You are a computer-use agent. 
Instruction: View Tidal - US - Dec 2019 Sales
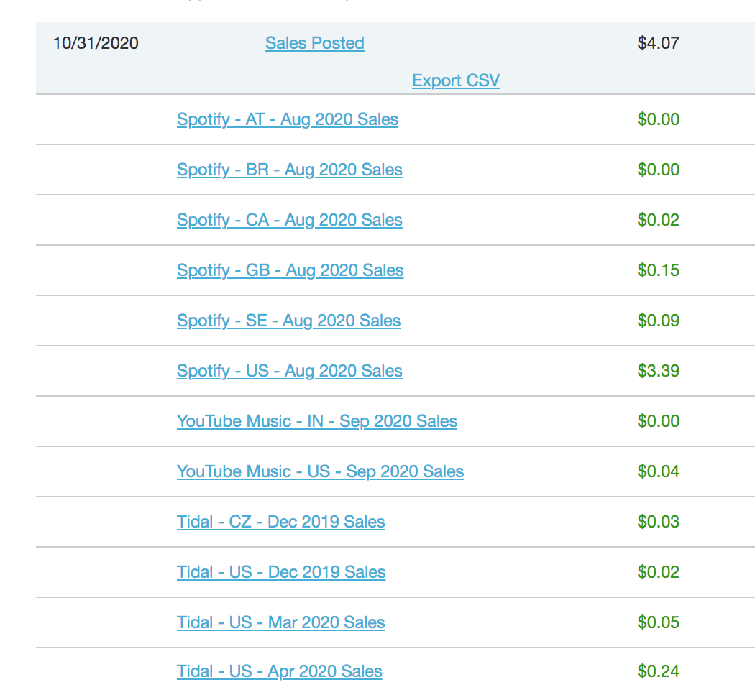click(x=281, y=572)
